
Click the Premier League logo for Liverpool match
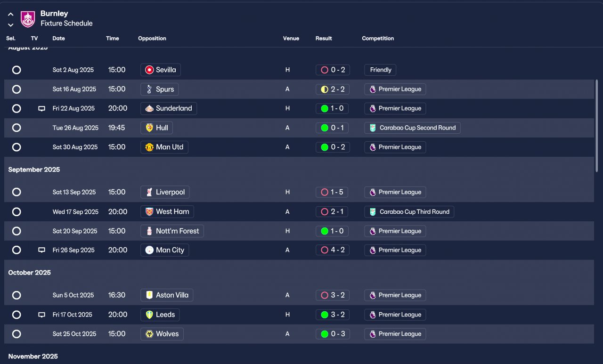pos(373,193)
